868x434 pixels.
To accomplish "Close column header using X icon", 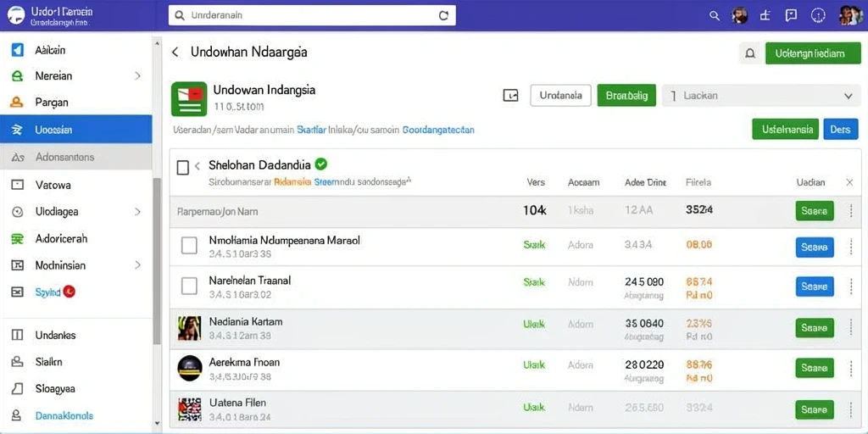I will pos(849,182).
